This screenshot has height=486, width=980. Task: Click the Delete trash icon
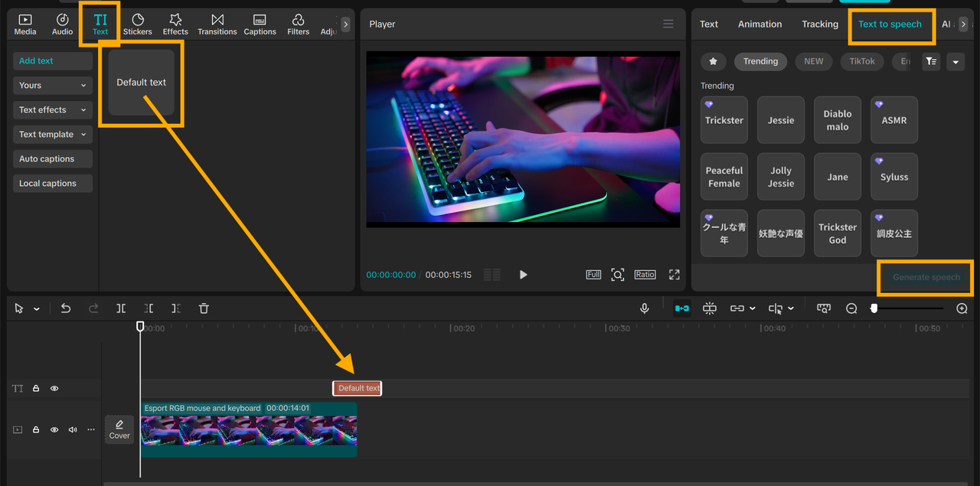204,308
